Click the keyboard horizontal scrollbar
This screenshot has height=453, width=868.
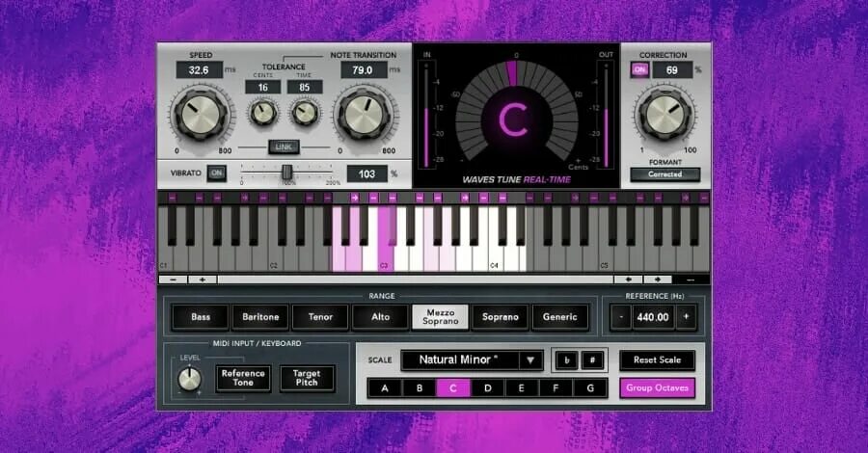(x=415, y=280)
